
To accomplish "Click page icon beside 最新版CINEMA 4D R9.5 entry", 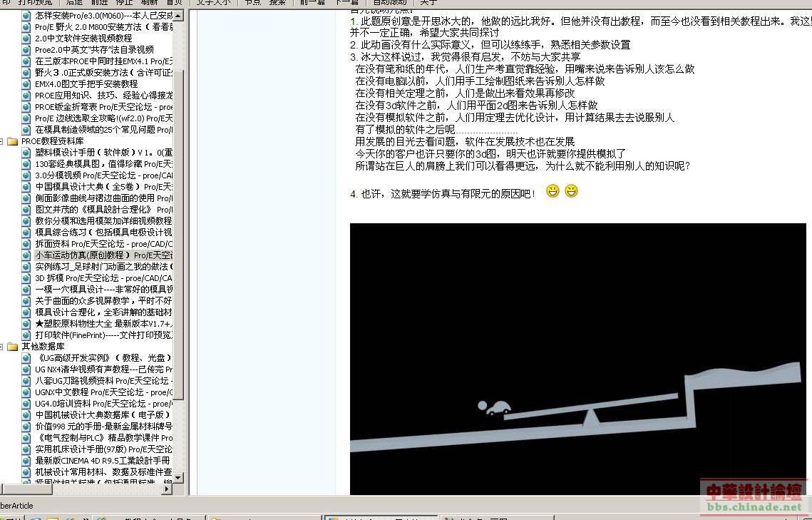I will pyautogui.click(x=26, y=460).
